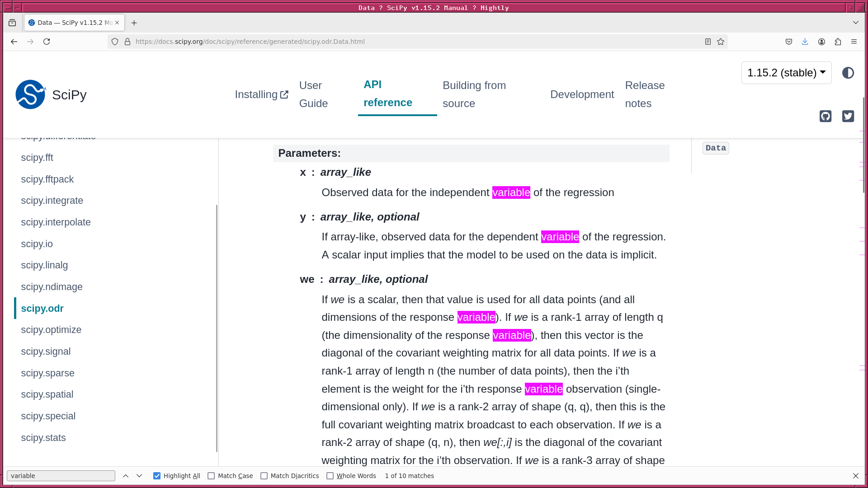The width and height of the screenshot is (868, 488).
Task: Reload the current page
Action: coord(47,42)
